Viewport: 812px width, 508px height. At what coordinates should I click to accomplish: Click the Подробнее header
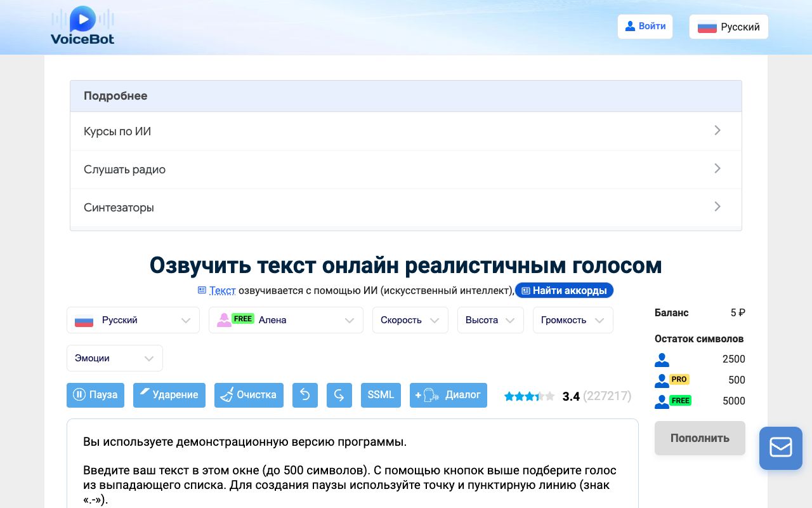[406, 96]
